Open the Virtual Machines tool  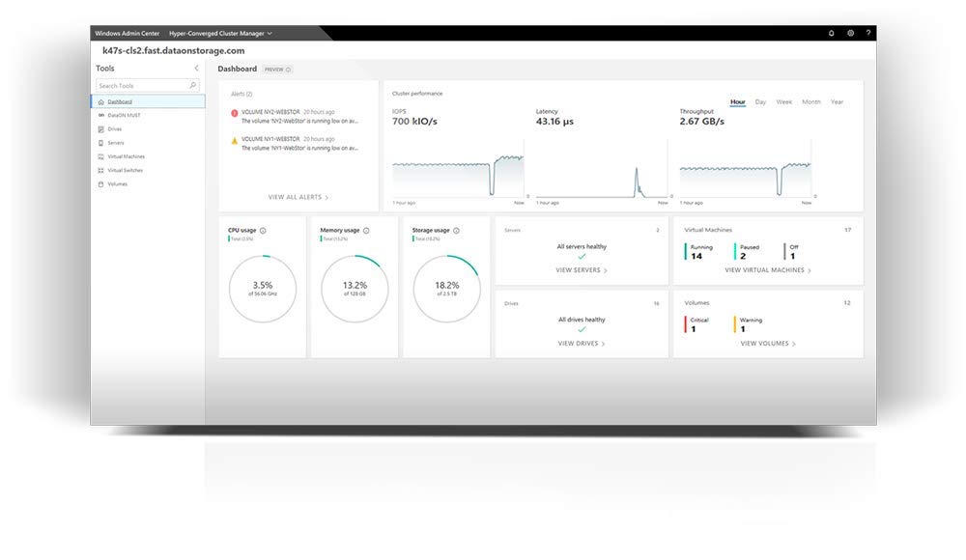coord(148,156)
